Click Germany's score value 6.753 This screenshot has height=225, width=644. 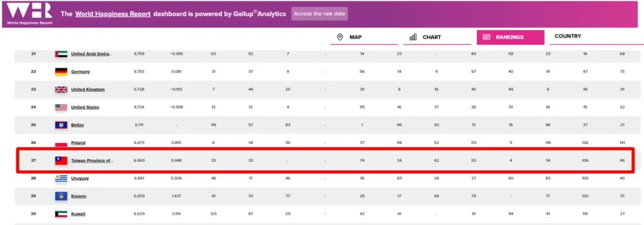139,71
